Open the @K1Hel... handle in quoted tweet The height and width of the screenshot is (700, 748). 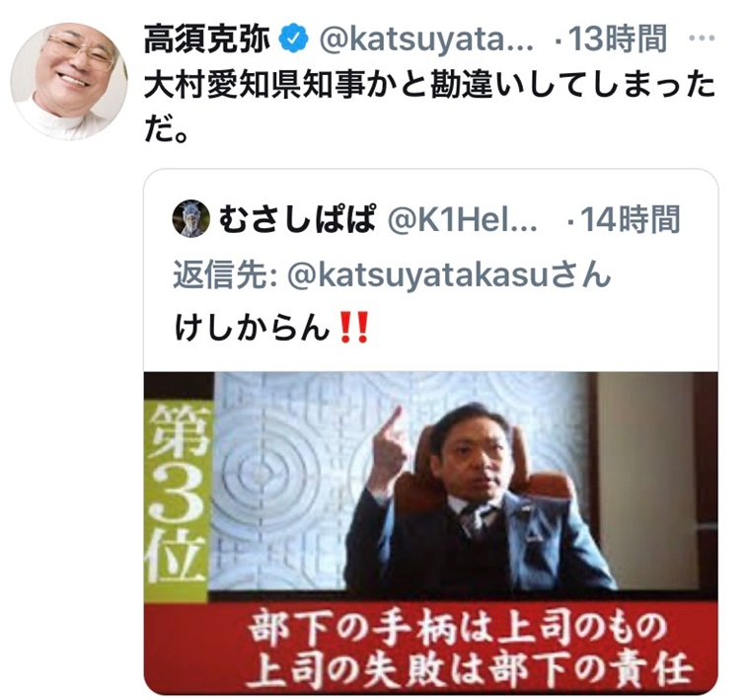463,219
